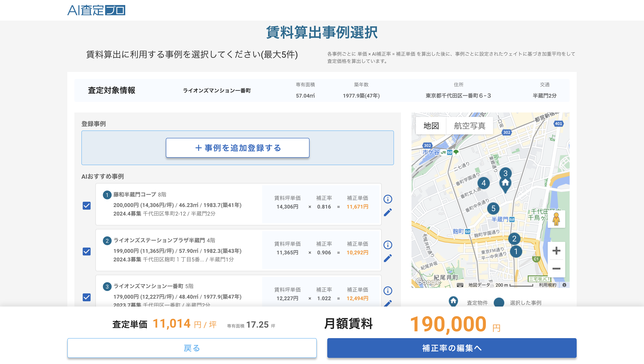This screenshot has height=364, width=644.
Task: Open info for ライオンズステーションプラザ半蔵門 case
Action: pos(388,245)
